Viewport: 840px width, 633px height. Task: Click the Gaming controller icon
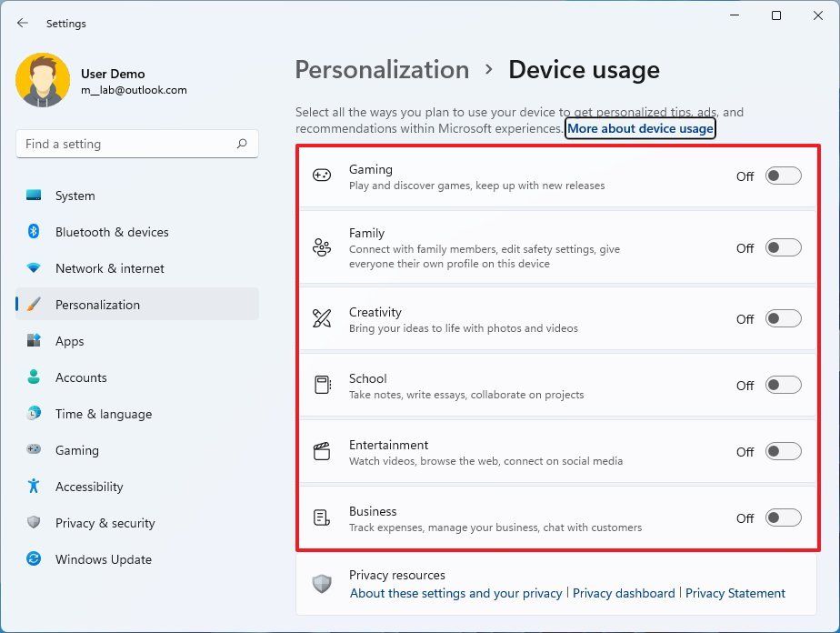click(321, 176)
